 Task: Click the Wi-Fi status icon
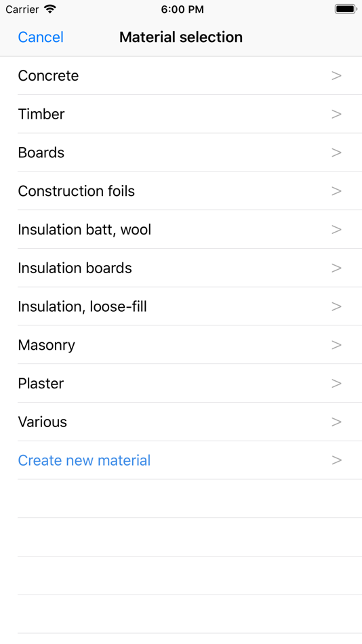49,9
